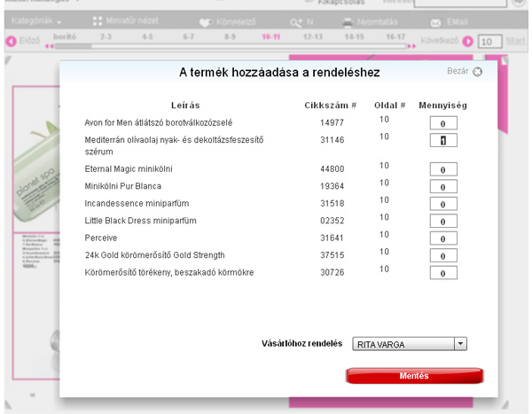This screenshot has height=414, width=532.
Task: Click the Cikkszám # column header
Action: [331, 105]
